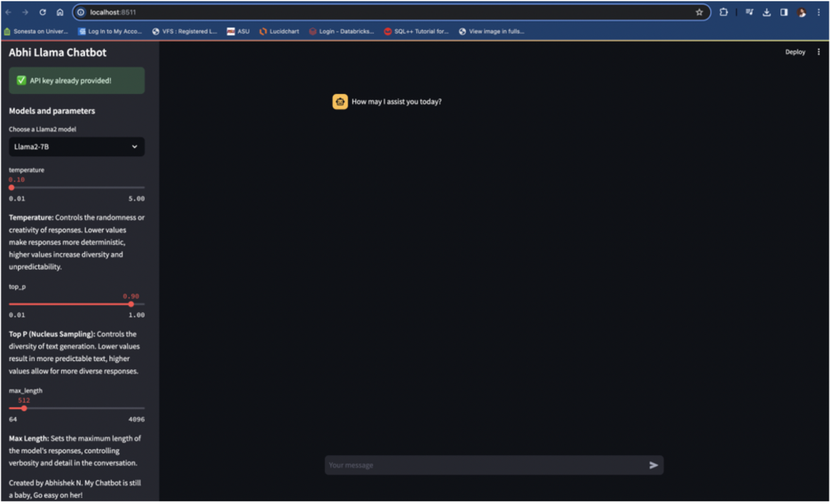Bookmark this page with star icon
The image size is (831, 504).
[699, 12]
